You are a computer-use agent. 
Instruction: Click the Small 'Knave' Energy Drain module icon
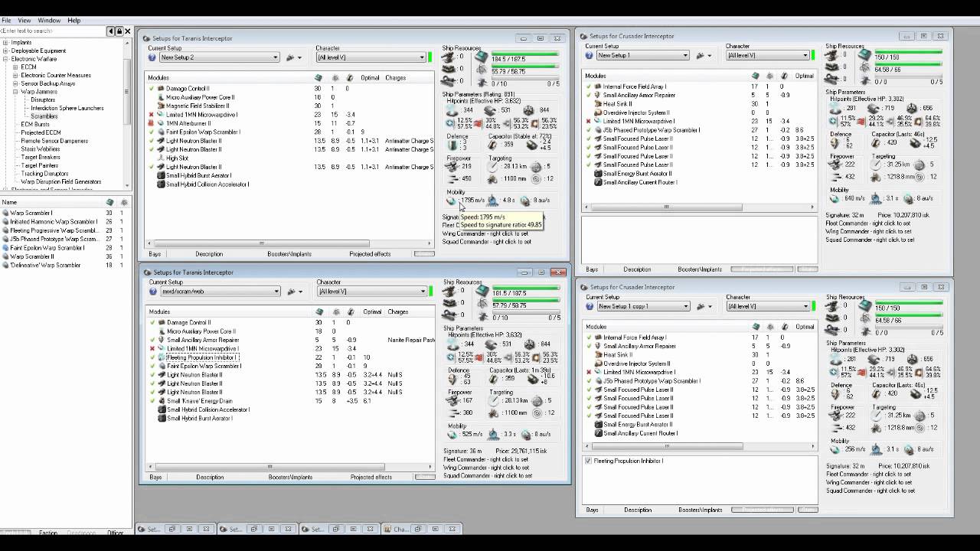pyautogui.click(x=161, y=401)
